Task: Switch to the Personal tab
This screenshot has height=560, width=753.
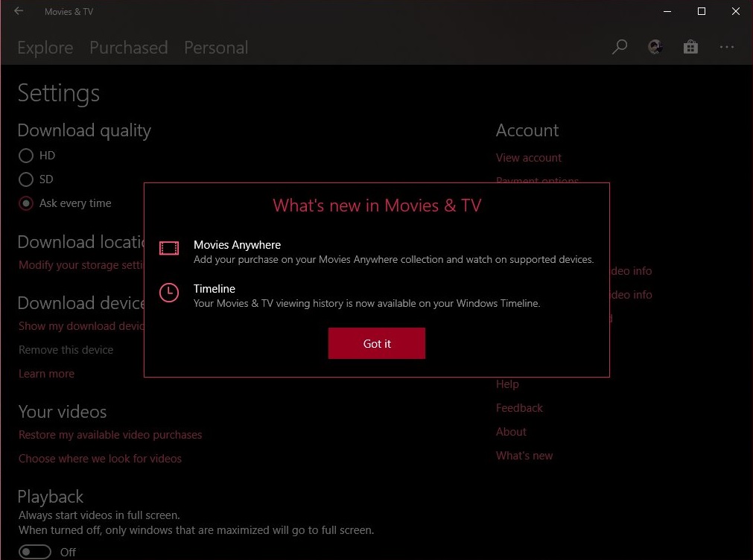Action: [x=216, y=48]
